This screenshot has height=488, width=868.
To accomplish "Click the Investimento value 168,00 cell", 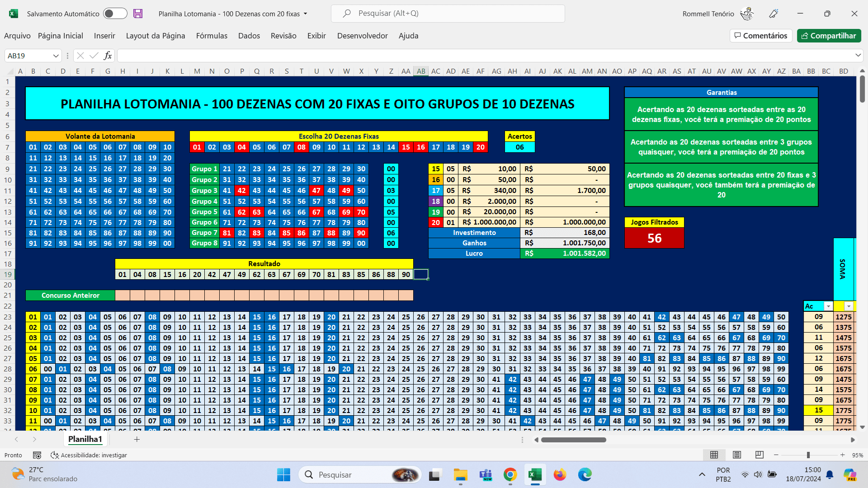I will (x=565, y=233).
